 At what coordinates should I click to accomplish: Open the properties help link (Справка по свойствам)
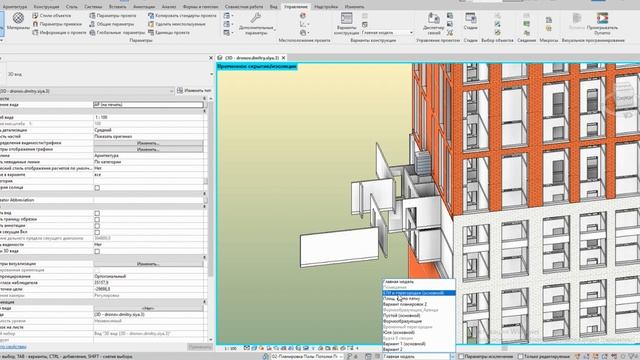click(13, 347)
